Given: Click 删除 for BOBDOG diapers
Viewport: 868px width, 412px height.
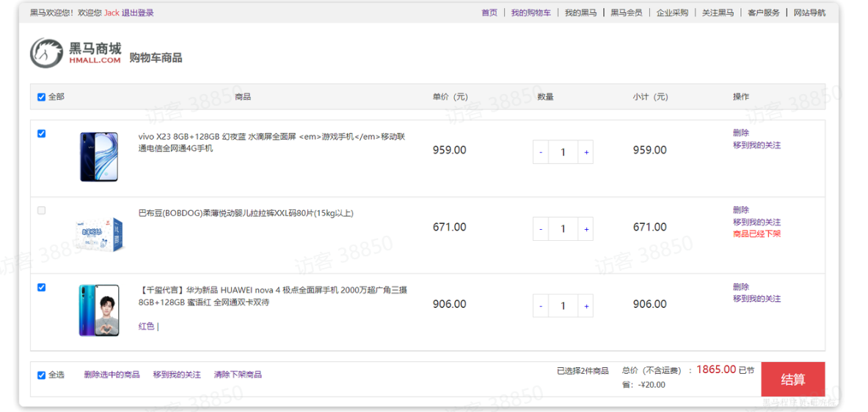Looking at the screenshot, I should [741, 210].
